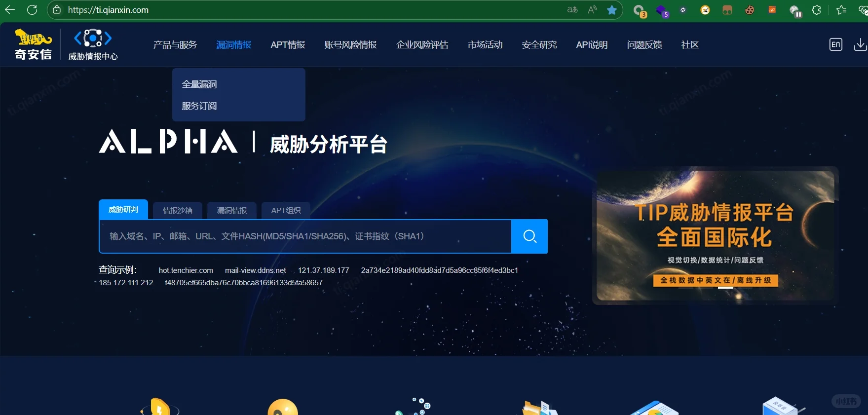Click example query mail-view.ddns.net
Screen dimensions: 868x415
(x=256, y=270)
